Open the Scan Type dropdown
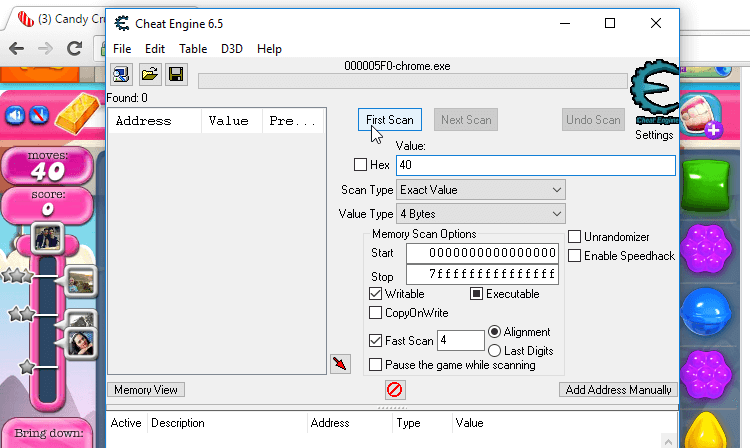The image size is (750, 448). point(481,190)
